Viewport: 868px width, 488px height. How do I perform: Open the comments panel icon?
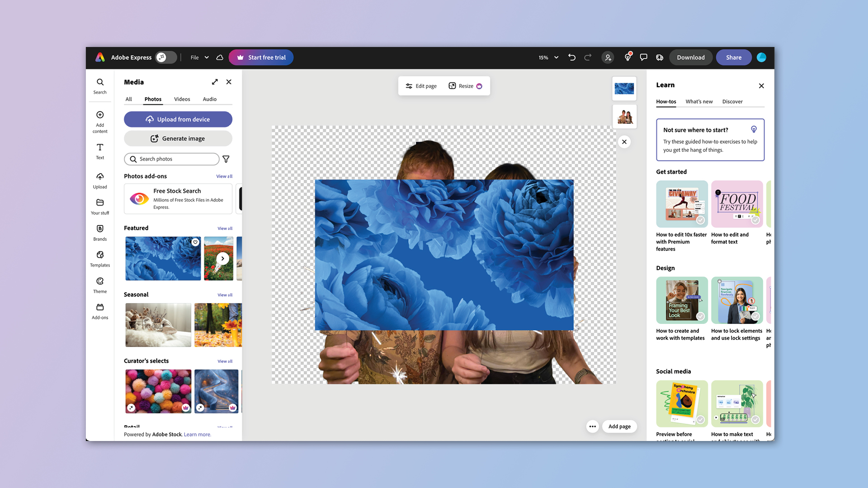point(644,57)
